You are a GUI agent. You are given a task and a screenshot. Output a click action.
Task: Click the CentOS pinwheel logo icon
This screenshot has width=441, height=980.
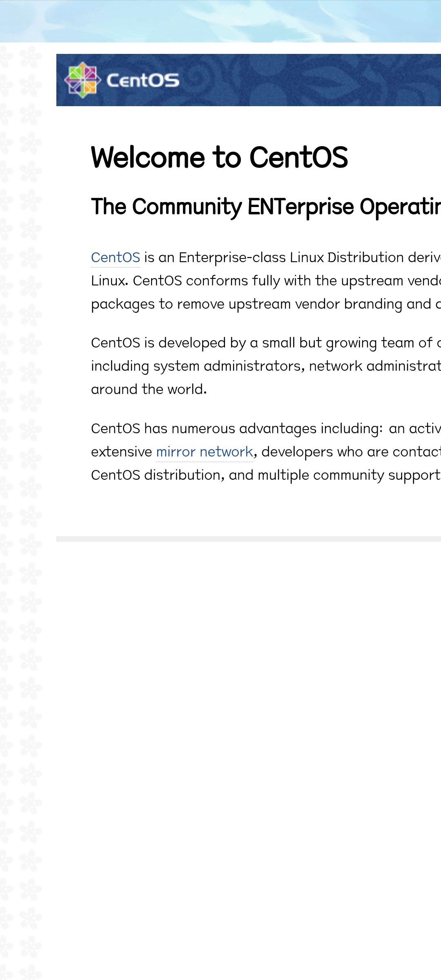(82, 80)
